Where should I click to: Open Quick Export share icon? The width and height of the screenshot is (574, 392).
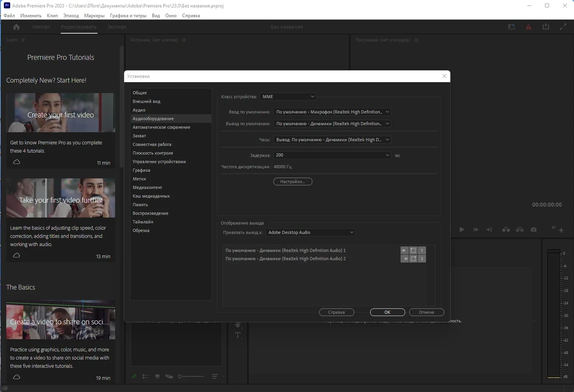546,27
